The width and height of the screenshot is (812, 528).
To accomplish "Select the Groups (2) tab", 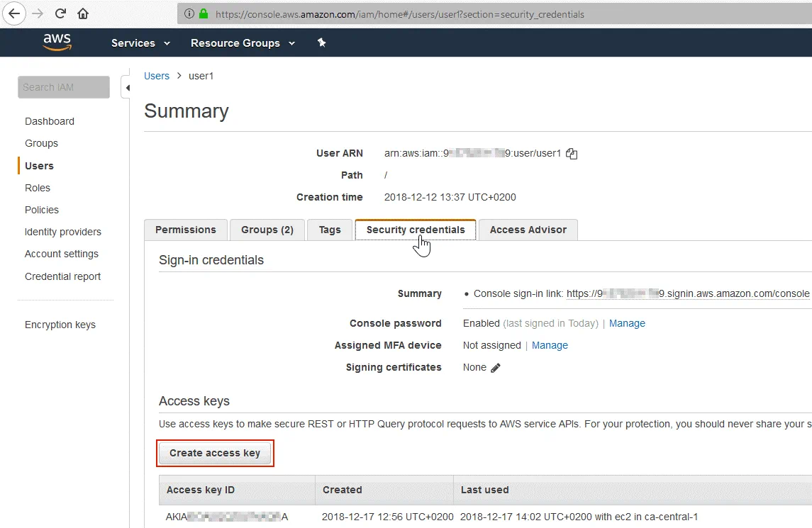I will pos(267,230).
